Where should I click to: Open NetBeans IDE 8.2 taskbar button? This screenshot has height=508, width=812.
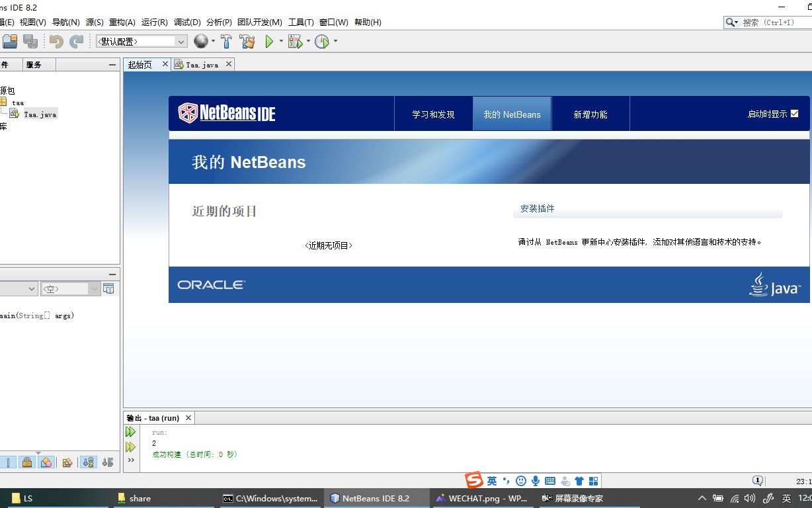tap(376, 498)
